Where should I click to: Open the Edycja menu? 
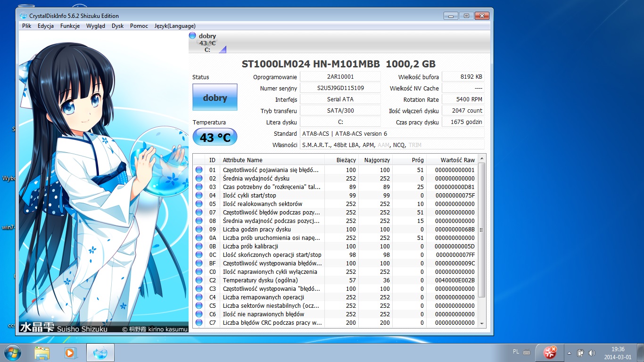(x=46, y=26)
